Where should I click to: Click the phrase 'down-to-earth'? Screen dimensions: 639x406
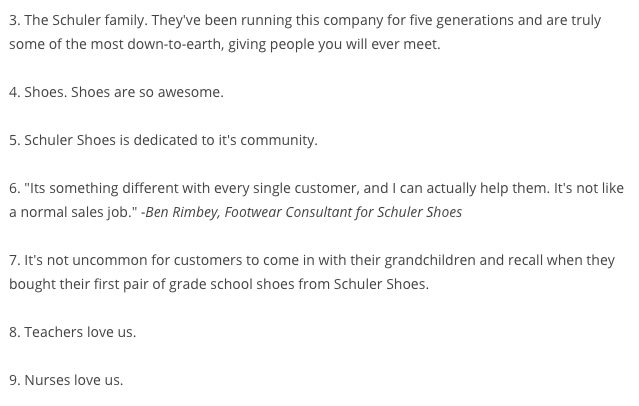[x=175, y=44]
